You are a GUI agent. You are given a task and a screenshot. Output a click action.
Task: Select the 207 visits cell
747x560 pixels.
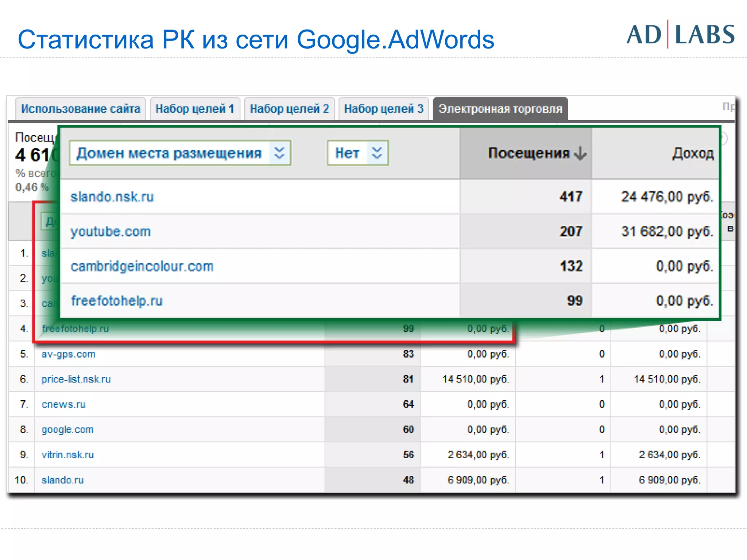(x=526, y=232)
